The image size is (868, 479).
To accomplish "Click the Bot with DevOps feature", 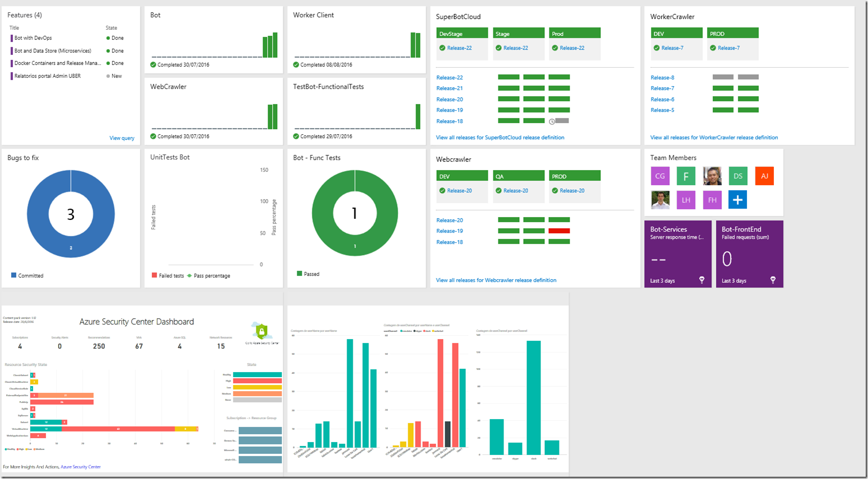I will (33, 38).
